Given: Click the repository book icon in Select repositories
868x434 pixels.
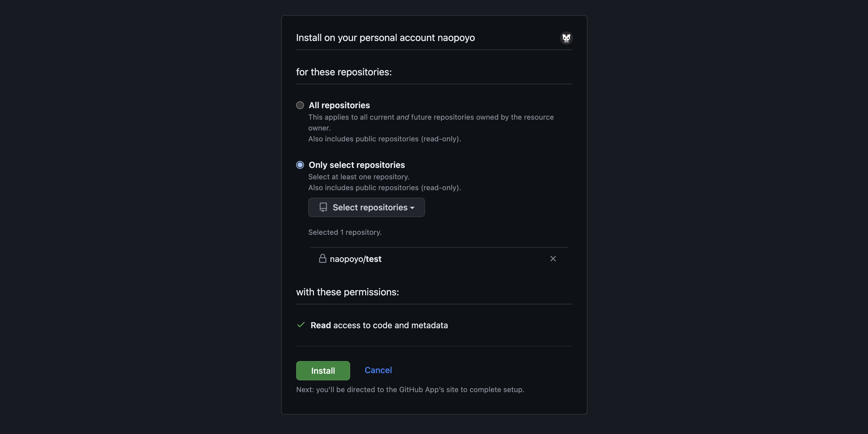Looking at the screenshot, I should click(323, 207).
